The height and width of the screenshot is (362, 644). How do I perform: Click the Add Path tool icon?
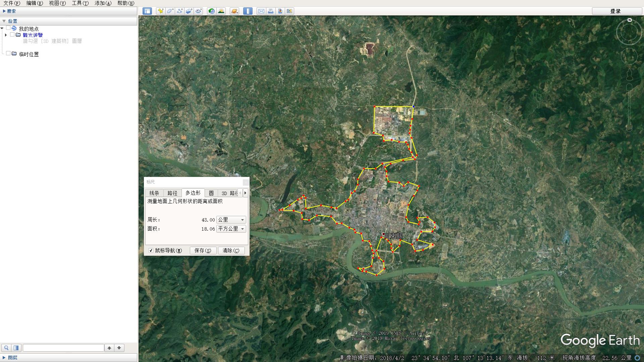pos(179,11)
